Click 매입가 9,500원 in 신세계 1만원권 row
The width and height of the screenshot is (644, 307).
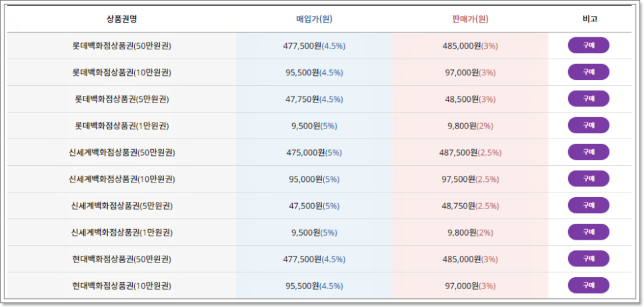coord(314,232)
